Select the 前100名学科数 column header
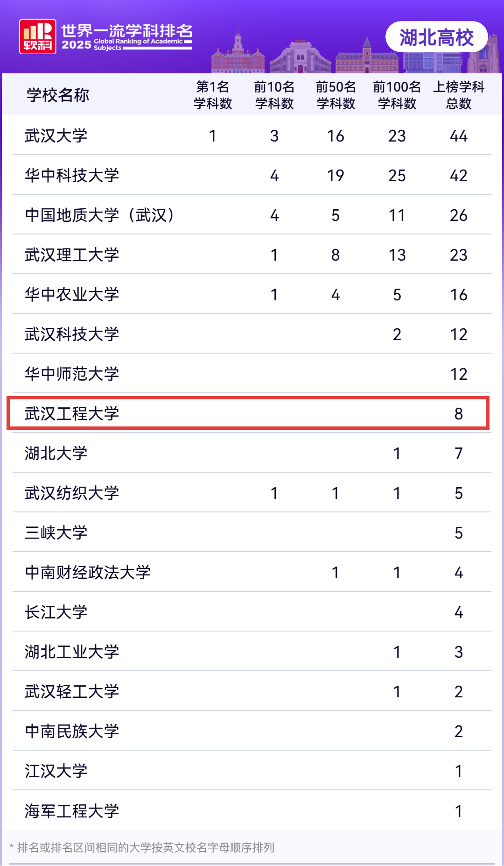This screenshot has height=866, width=504. 397,95
